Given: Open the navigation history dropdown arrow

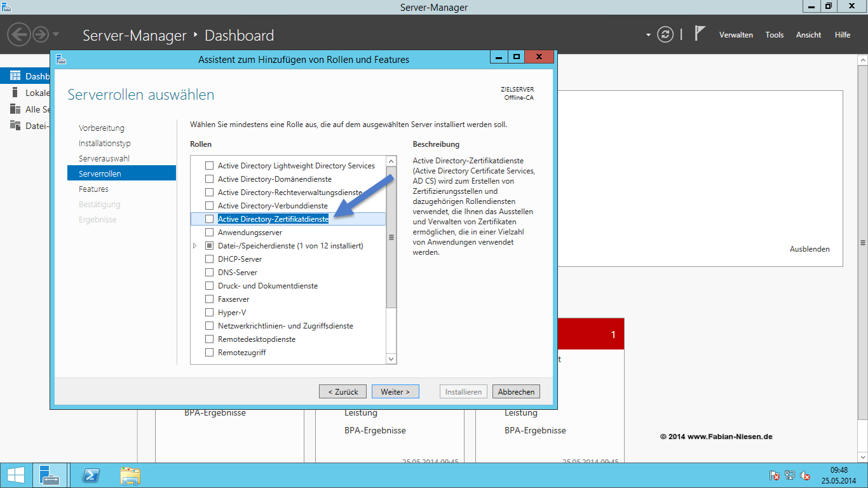Looking at the screenshot, I should tap(56, 34).
